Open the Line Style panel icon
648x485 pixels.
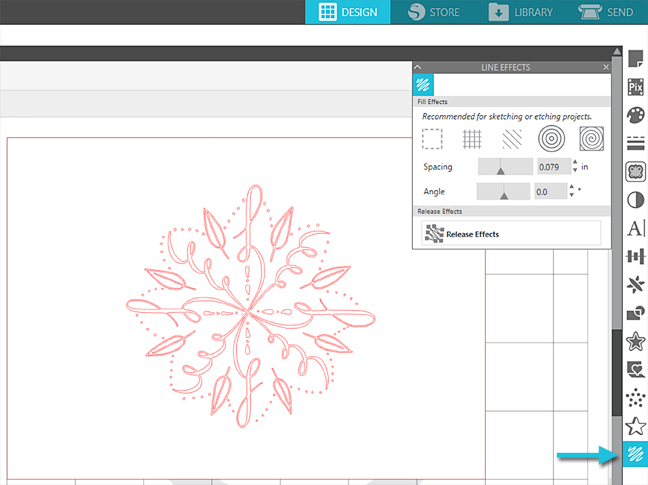636,143
